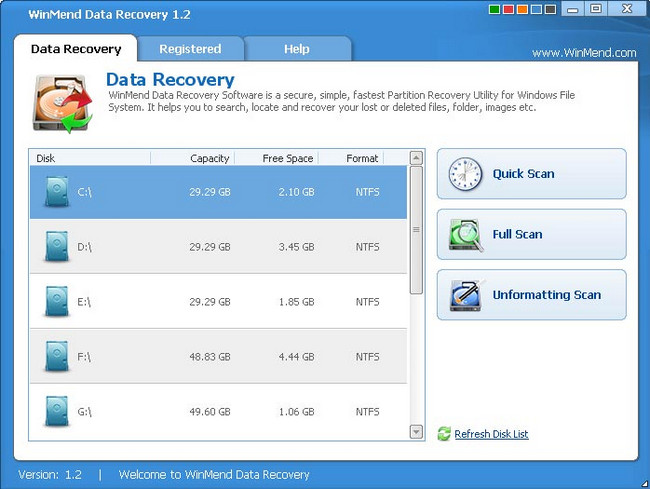Screen dimensions: 650x489
Task: Click the 49.60 GB capacity value
Action: [210, 412]
